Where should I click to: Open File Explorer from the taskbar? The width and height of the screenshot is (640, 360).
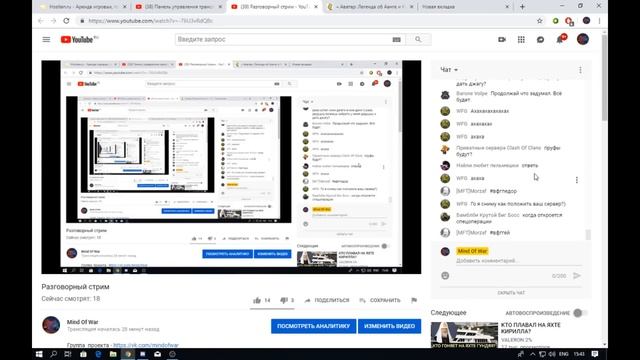[x=113, y=354]
